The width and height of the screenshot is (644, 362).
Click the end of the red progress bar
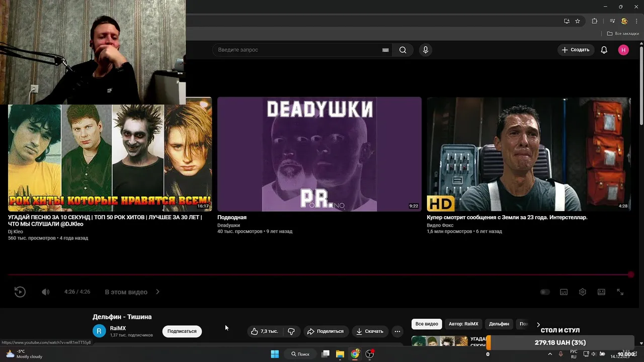pyautogui.click(x=631, y=275)
